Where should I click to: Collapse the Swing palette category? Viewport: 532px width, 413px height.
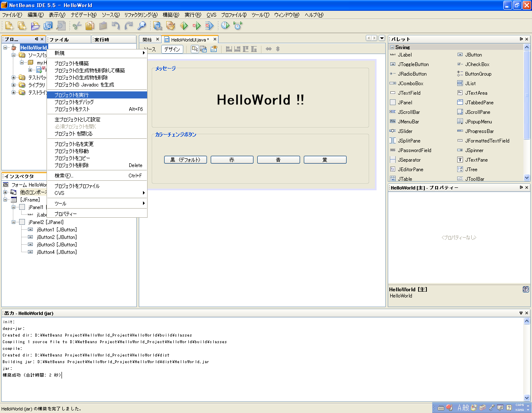click(x=392, y=47)
